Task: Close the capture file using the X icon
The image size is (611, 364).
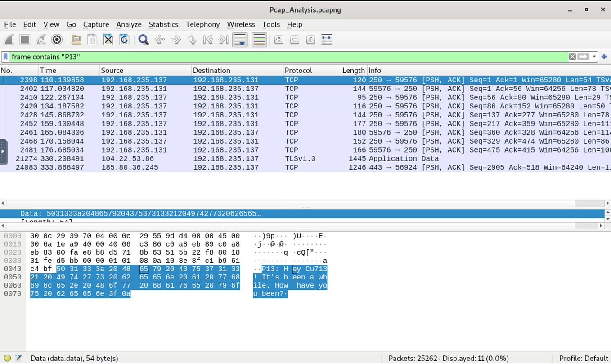Action: 108,40
